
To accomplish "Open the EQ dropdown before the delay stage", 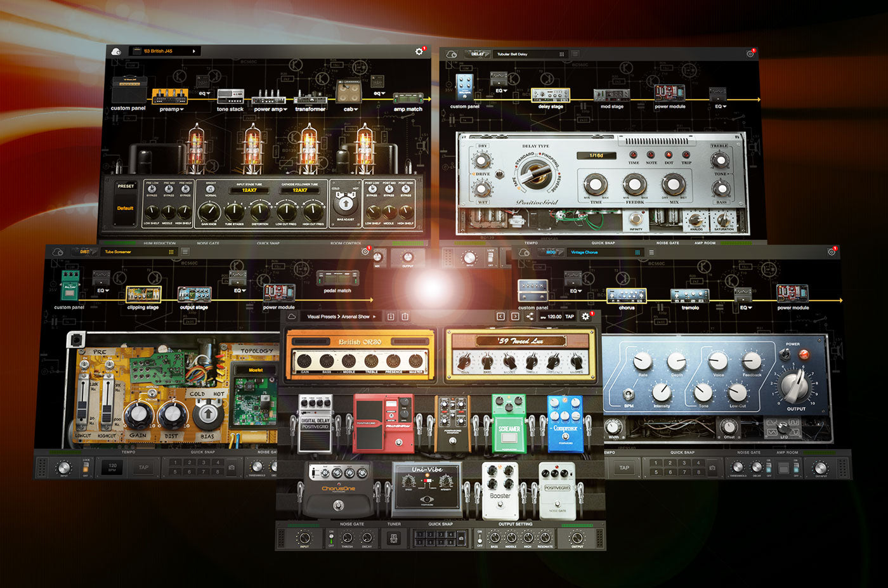I will point(500,91).
